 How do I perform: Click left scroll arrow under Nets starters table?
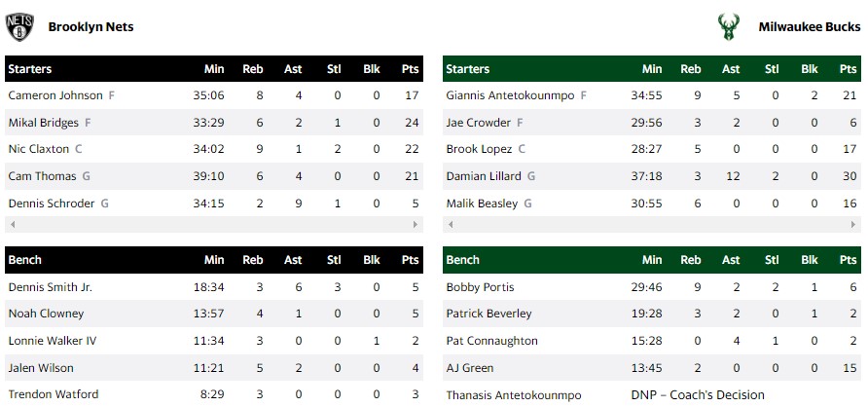[x=11, y=224]
